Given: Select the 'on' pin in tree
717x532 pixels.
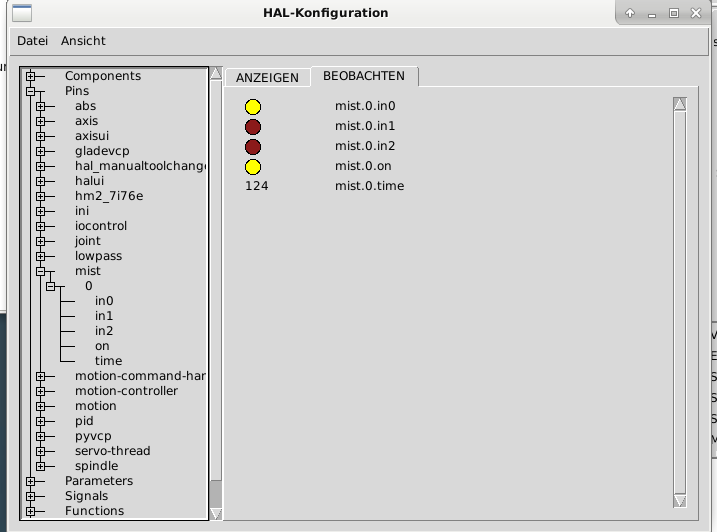Looking at the screenshot, I should [x=102, y=346].
